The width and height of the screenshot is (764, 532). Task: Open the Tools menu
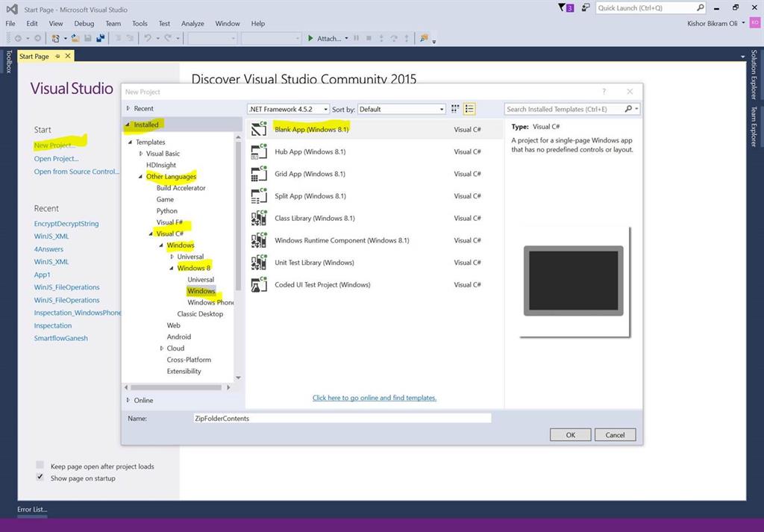point(140,23)
